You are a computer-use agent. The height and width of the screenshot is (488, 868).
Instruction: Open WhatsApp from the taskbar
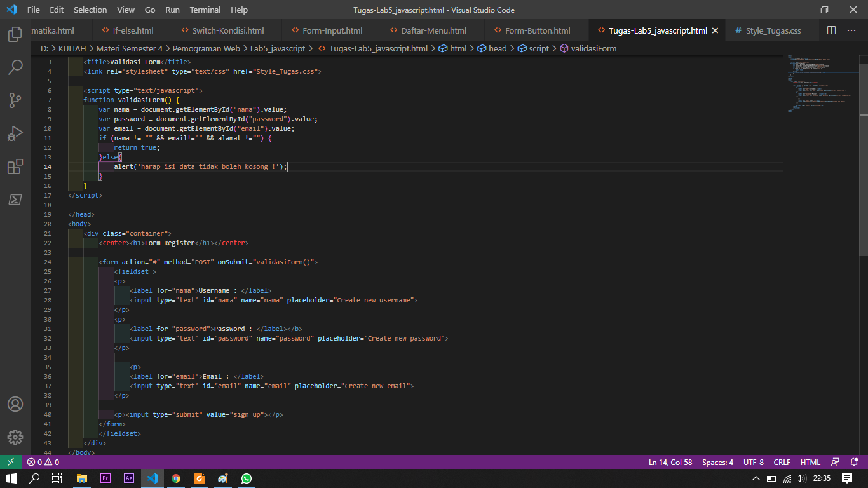coord(246,478)
